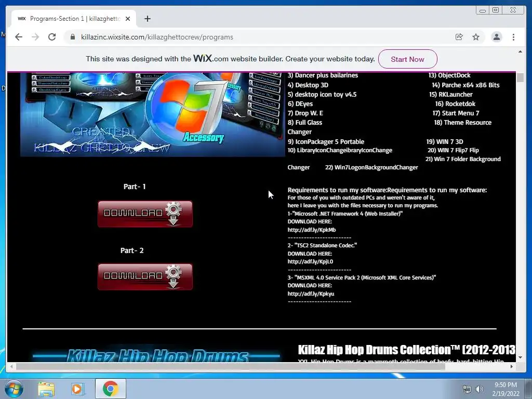The width and height of the screenshot is (532, 399).
Task: Open link http://adf.ly/KpjL0
Action: 310,262
